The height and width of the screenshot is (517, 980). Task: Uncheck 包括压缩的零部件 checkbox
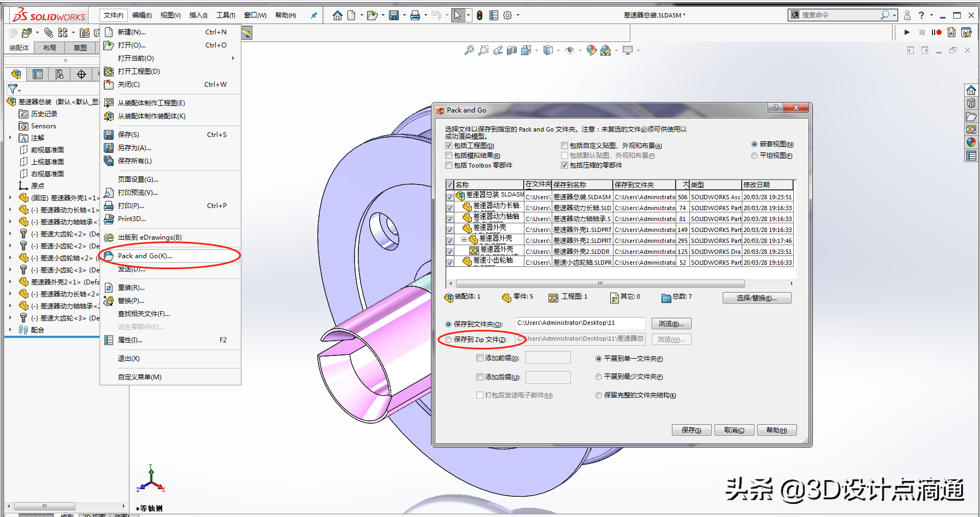pos(564,165)
